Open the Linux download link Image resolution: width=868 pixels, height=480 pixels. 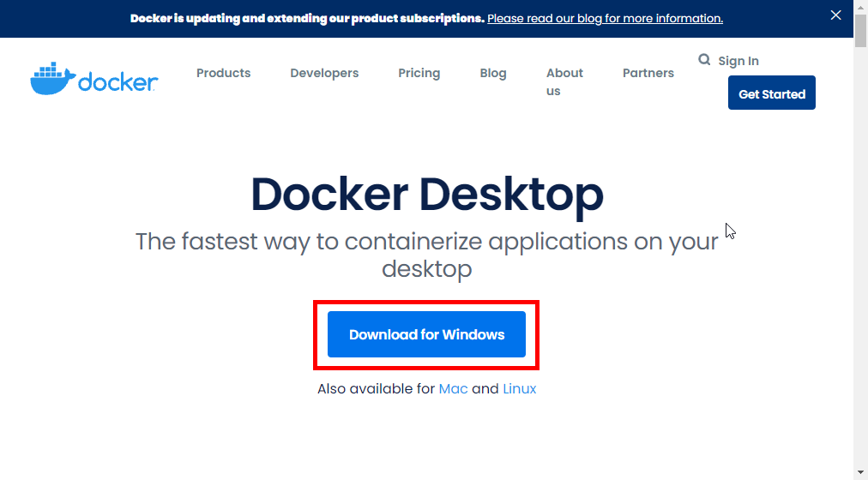click(x=519, y=389)
